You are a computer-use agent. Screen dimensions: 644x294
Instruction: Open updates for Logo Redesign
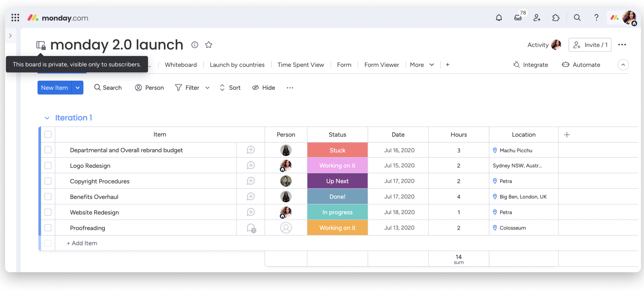251,165
